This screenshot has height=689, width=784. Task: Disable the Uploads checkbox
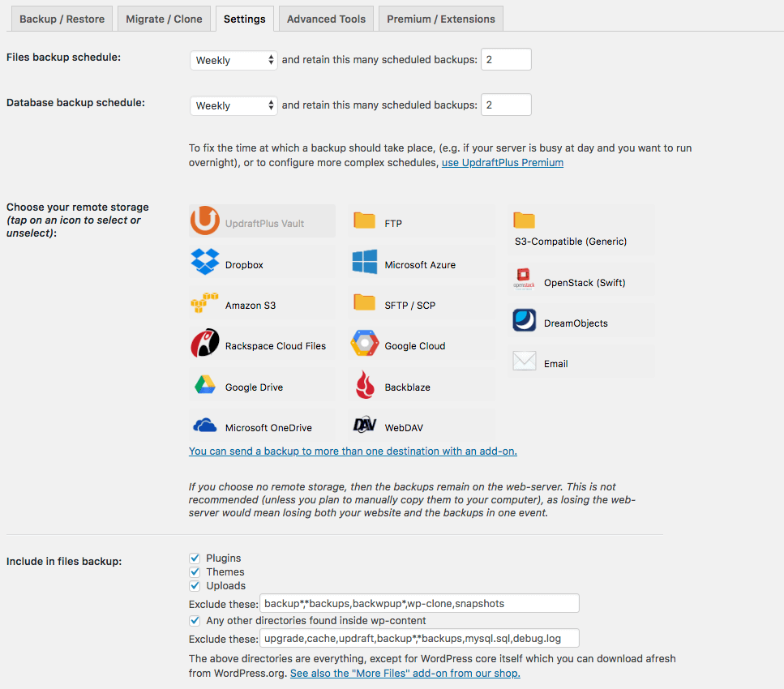(x=195, y=586)
